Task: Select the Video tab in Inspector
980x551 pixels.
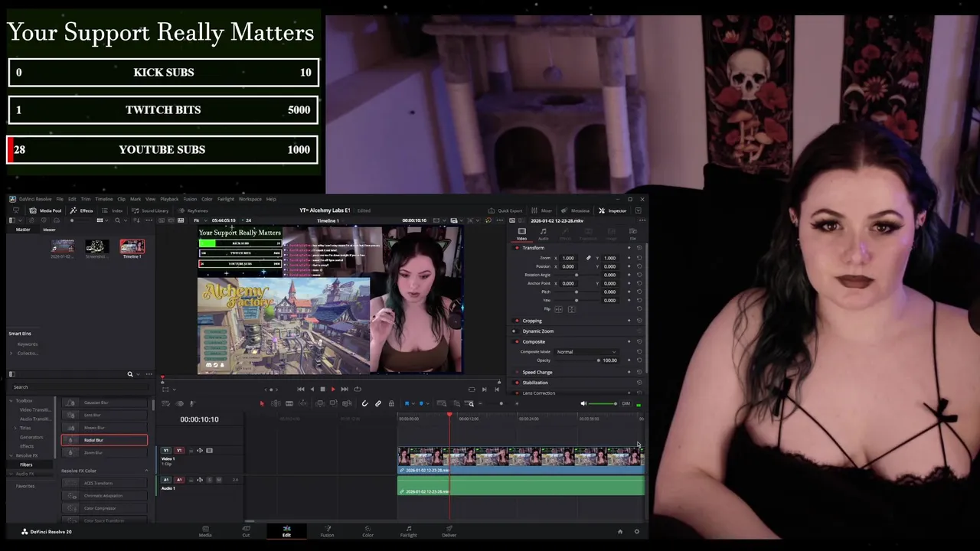Action: coord(521,233)
